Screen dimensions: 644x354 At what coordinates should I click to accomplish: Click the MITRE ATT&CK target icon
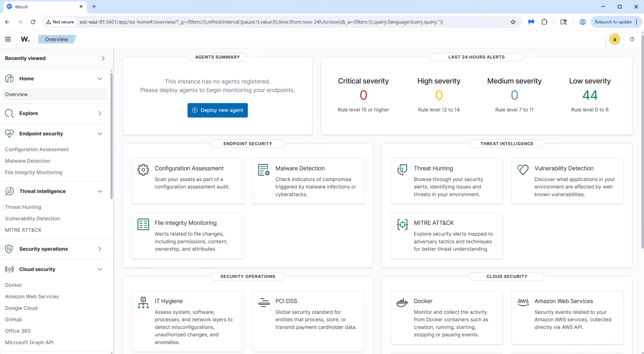pyautogui.click(x=402, y=224)
